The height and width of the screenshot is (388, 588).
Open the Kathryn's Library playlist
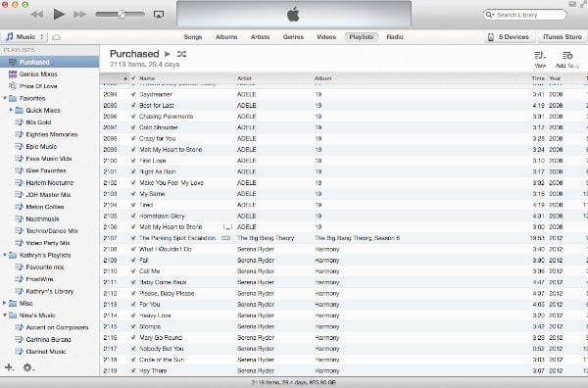coord(49,291)
